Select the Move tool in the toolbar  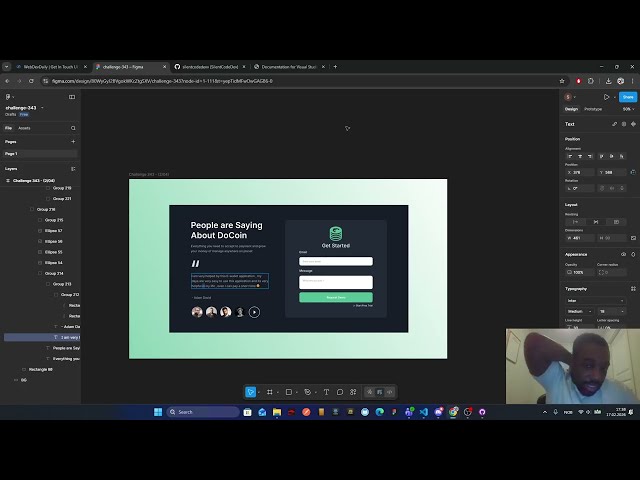pyautogui.click(x=250, y=392)
